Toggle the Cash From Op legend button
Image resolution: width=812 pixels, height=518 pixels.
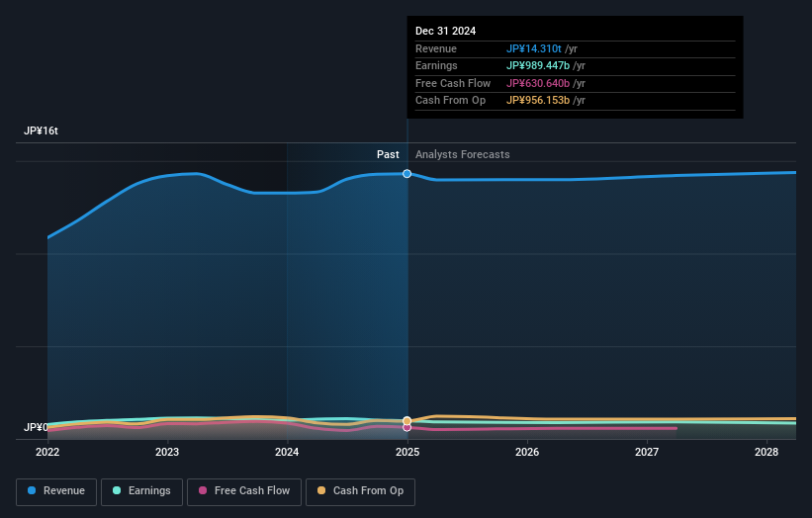pos(360,491)
